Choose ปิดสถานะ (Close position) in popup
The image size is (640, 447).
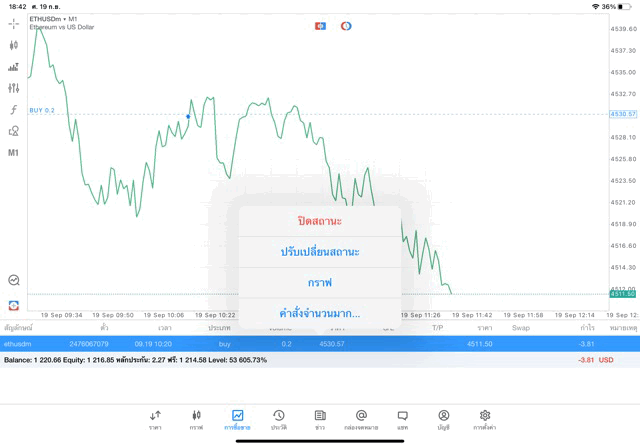pyautogui.click(x=320, y=221)
